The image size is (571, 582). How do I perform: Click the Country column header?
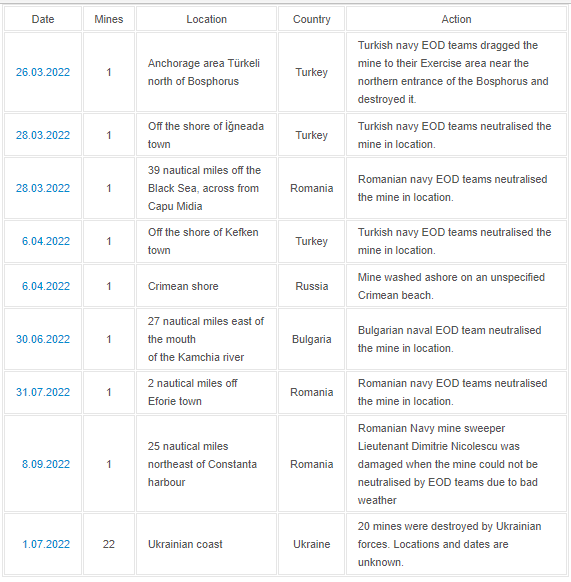311,19
